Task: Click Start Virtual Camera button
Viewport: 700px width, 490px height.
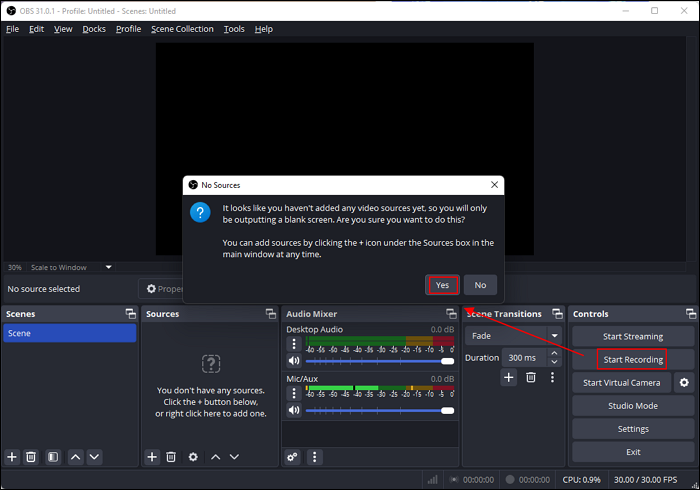Action: point(621,383)
